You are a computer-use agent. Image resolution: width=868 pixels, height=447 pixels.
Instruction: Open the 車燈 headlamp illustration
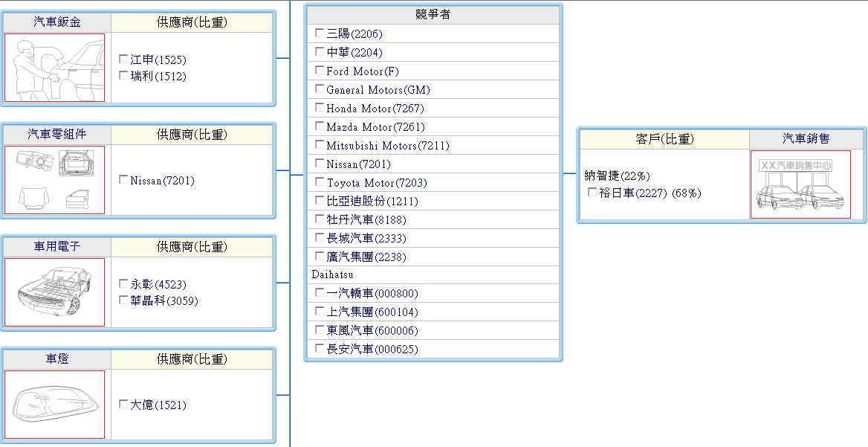[55, 405]
